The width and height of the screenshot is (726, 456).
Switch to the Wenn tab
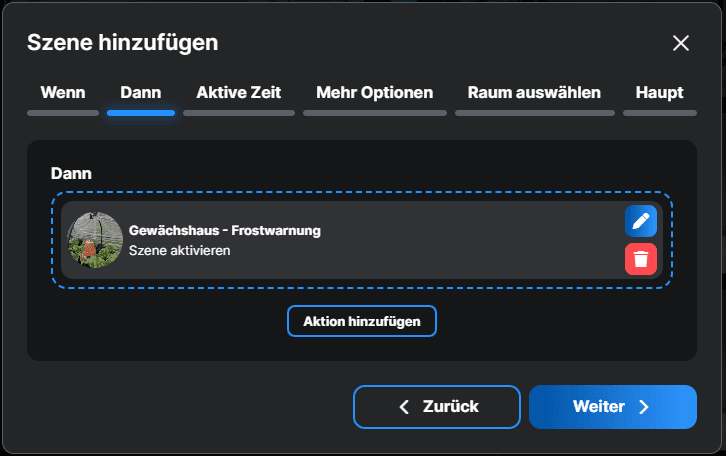tap(63, 93)
